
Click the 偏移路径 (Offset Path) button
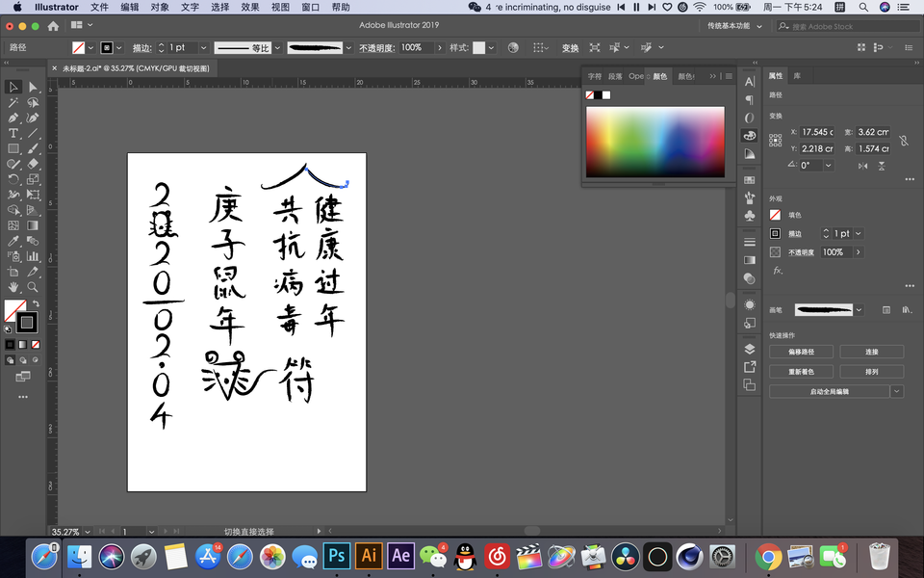(801, 352)
